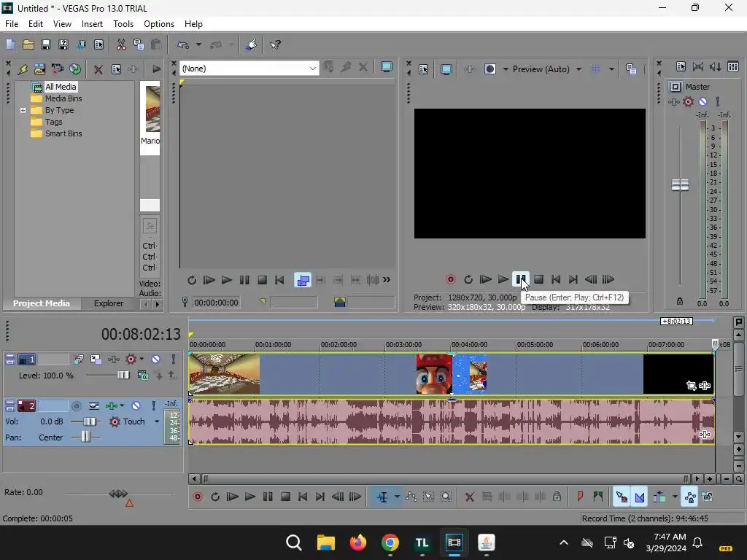Viewport: 747px width, 560px height.
Task: Adjust Track 2 Pan slider
Action: 85,437
